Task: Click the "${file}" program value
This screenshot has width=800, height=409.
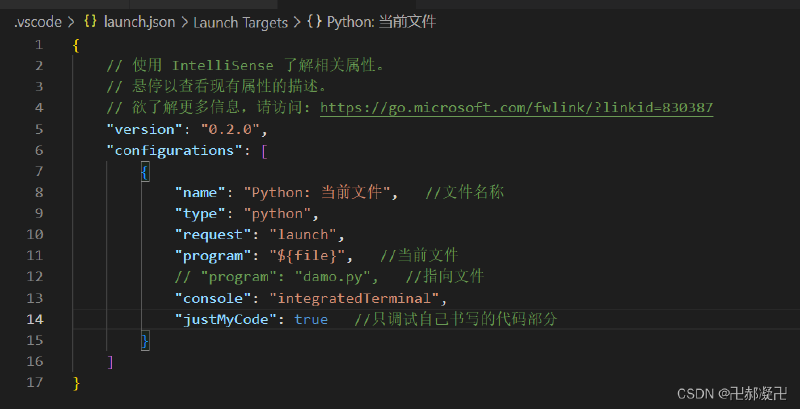Action: (307, 255)
